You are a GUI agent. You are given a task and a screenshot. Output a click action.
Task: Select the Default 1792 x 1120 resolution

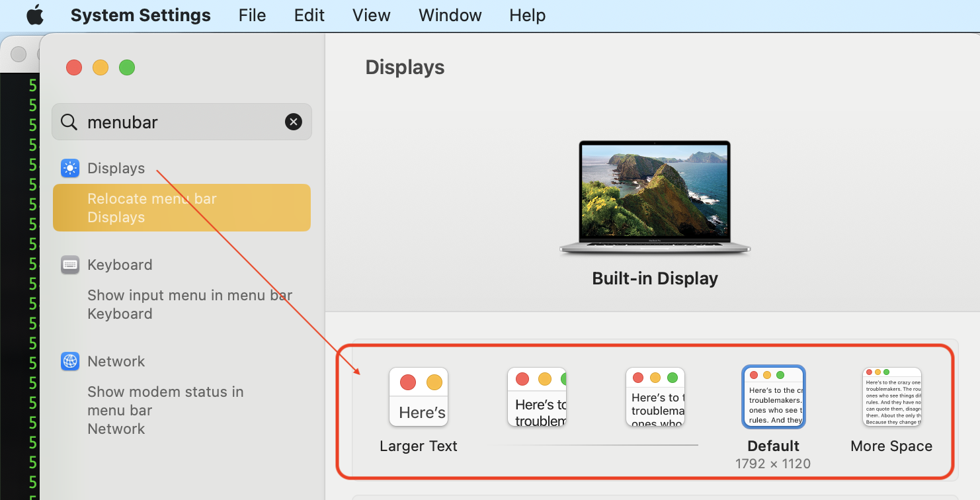pyautogui.click(x=773, y=397)
